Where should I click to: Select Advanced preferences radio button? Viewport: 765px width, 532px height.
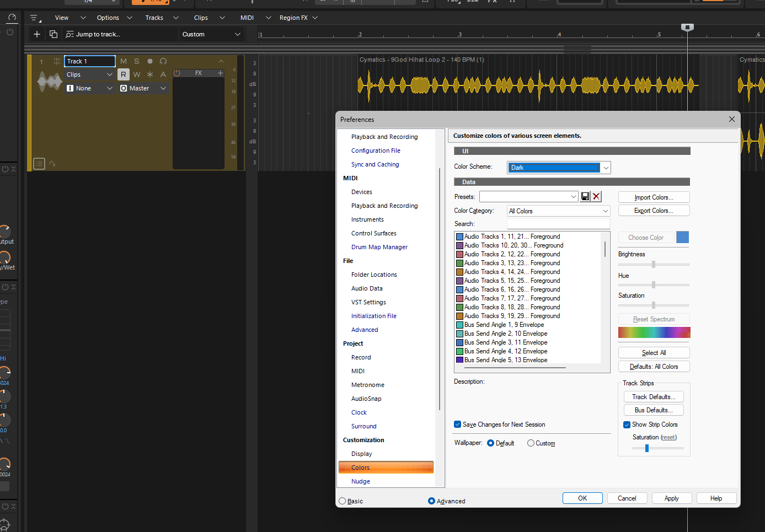[431, 501]
